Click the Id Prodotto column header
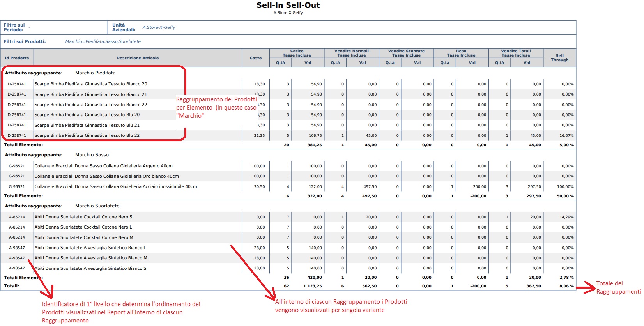644x326 pixels. 17,58
